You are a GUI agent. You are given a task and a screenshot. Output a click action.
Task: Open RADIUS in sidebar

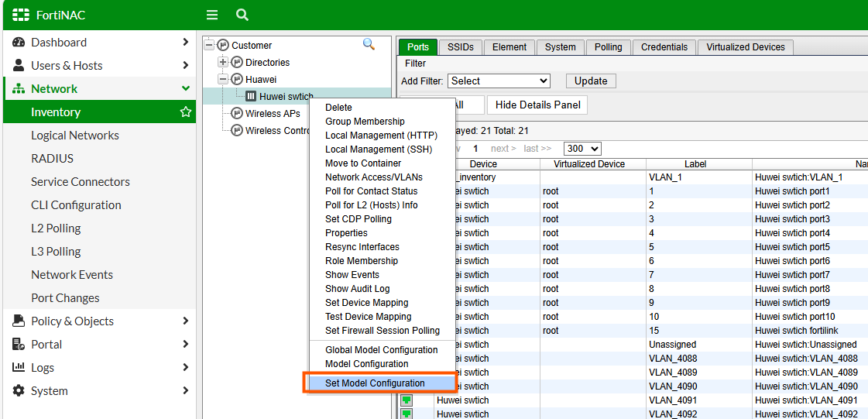pyautogui.click(x=52, y=159)
